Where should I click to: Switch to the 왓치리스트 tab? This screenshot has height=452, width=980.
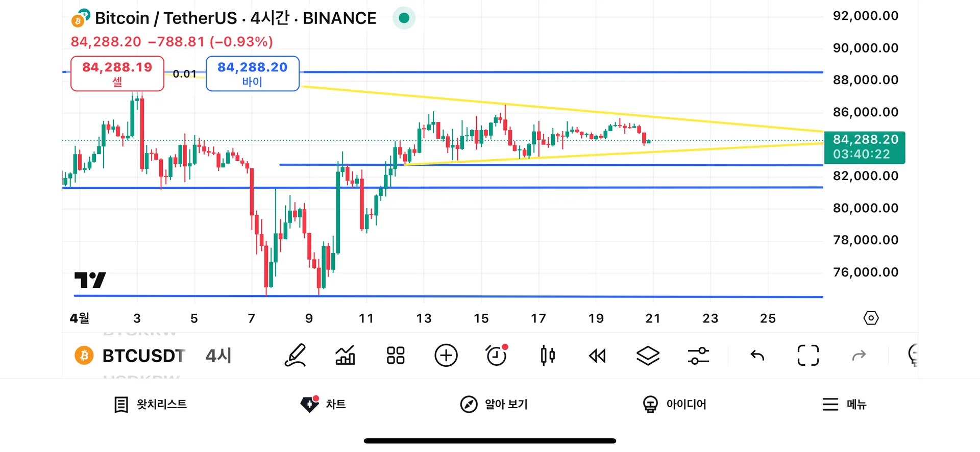tap(151, 405)
